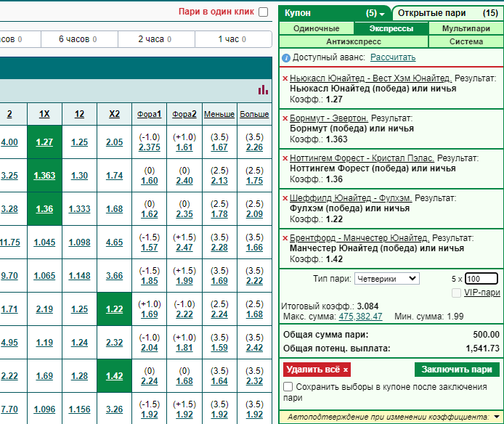
Task: Filter events by 6 часов
Action: (79, 39)
